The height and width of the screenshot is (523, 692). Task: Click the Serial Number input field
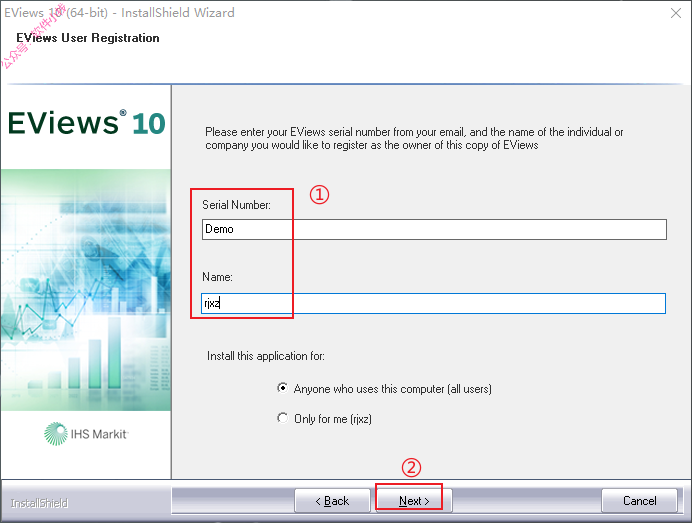[x=434, y=230]
